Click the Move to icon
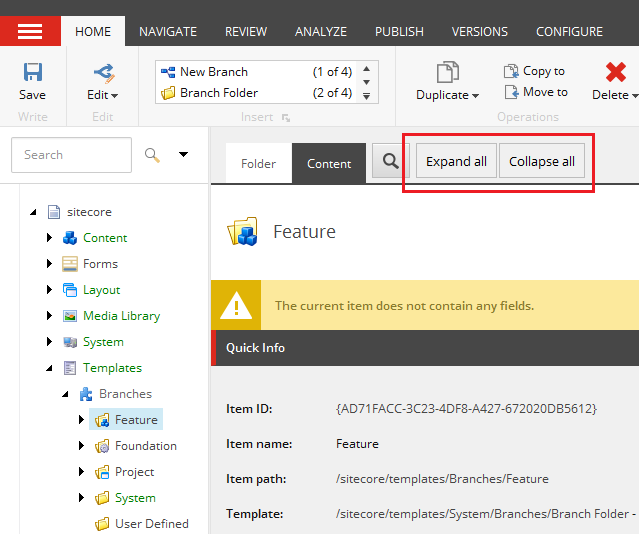The height and width of the screenshot is (534, 639). point(511,92)
